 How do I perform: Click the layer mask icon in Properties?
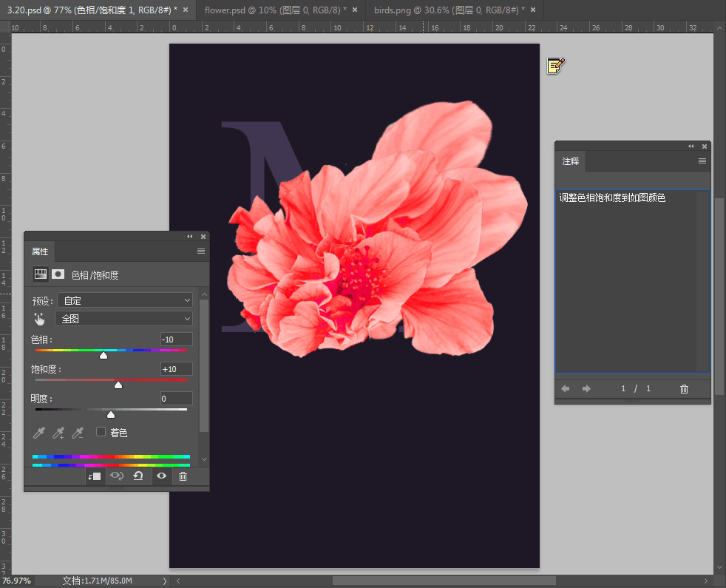click(x=58, y=274)
